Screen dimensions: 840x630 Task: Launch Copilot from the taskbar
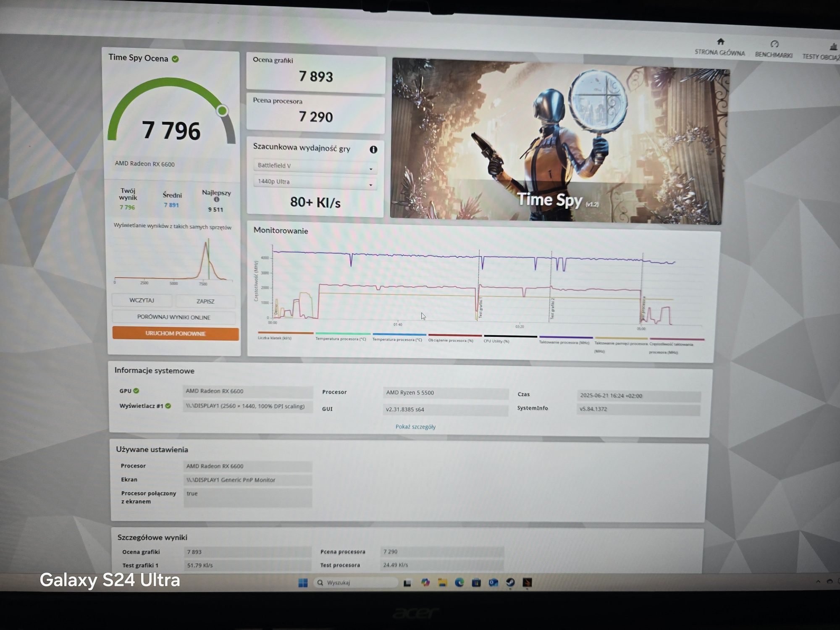(x=425, y=583)
